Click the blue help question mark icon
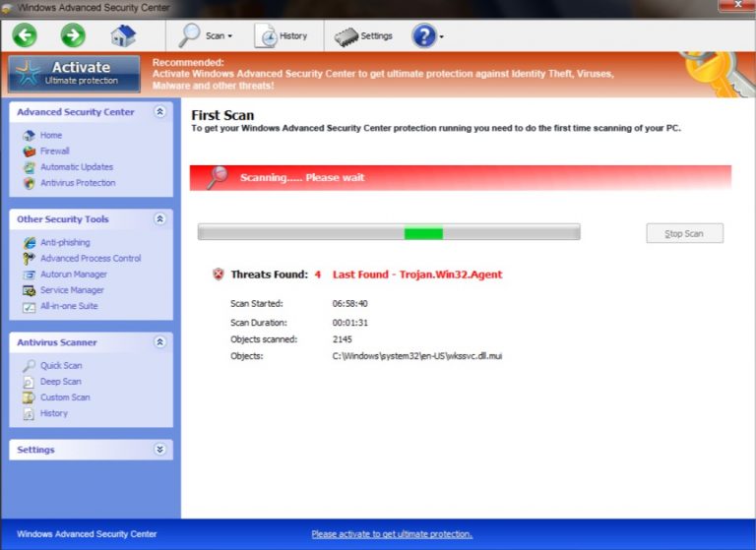The image size is (756, 550). point(424,35)
